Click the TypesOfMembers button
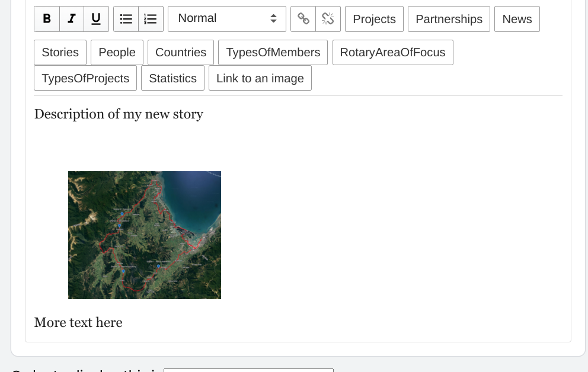588x372 pixels. 273,53
